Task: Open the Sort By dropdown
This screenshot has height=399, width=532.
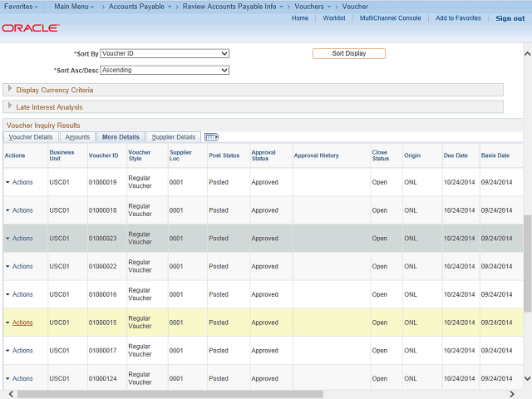Action: click(164, 53)
